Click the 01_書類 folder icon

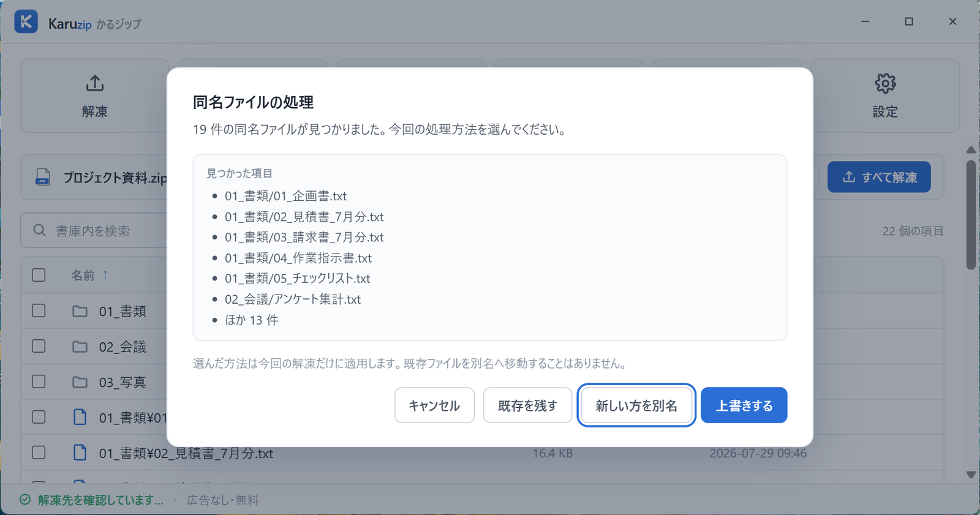pyautogui.click(x=80, y=311)
